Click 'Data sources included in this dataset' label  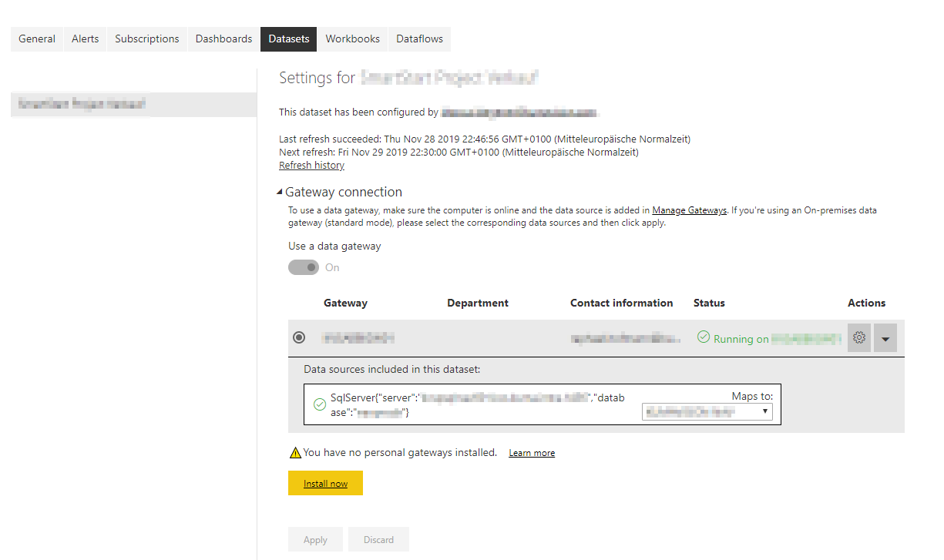click(392, 369)
